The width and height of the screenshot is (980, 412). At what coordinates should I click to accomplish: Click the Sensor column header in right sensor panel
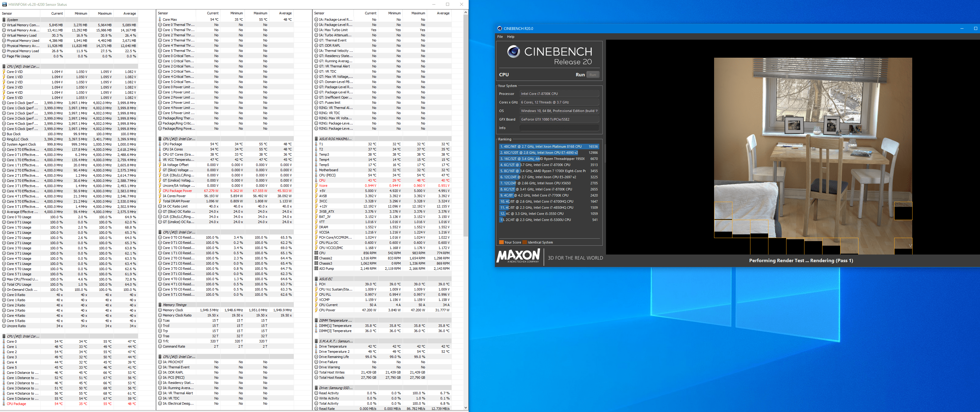pyautogui.click(x=319, y=13)
